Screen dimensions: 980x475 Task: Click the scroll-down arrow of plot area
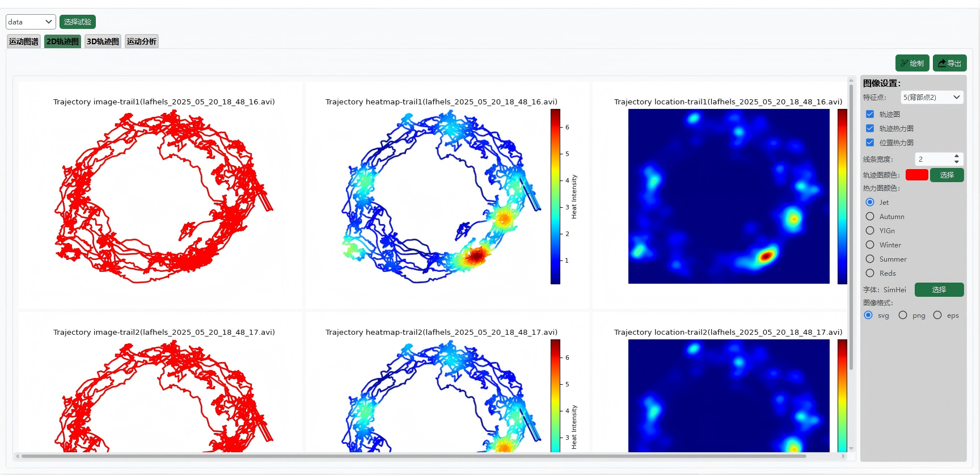851,448
